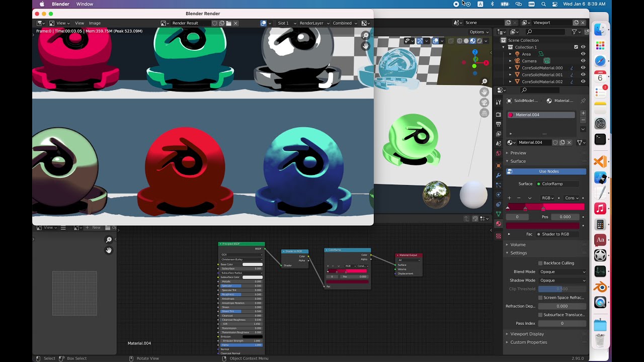644x362 pixels.
Task: Enable Screen Space Refraction checkbox
Action: [540, 298]
